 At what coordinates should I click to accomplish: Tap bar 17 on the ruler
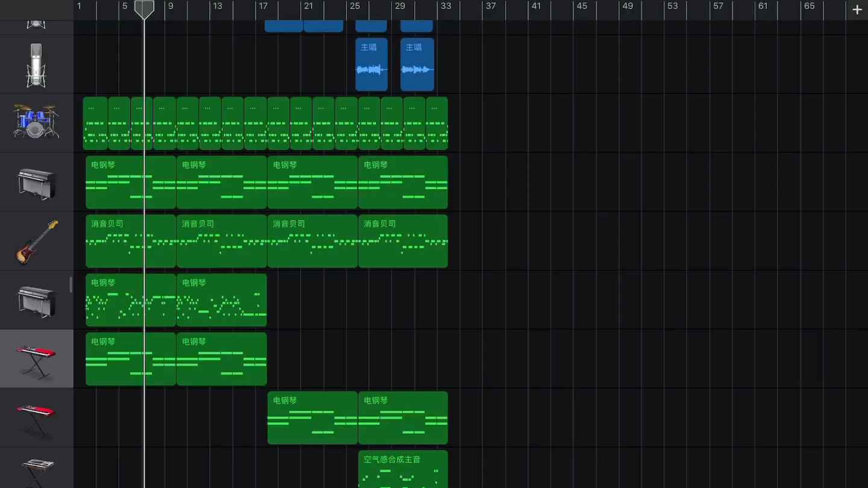pyautogui.click(x=263, y=6)
